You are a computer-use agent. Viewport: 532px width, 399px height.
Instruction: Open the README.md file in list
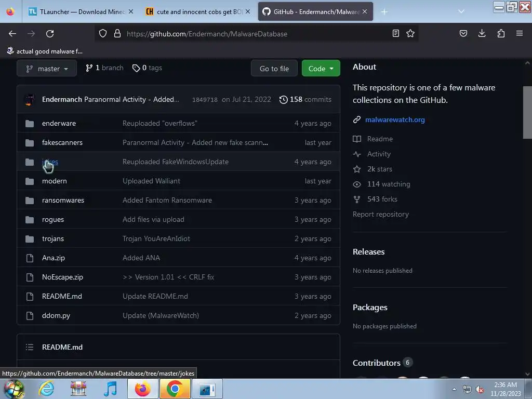(x=62, y=296)
